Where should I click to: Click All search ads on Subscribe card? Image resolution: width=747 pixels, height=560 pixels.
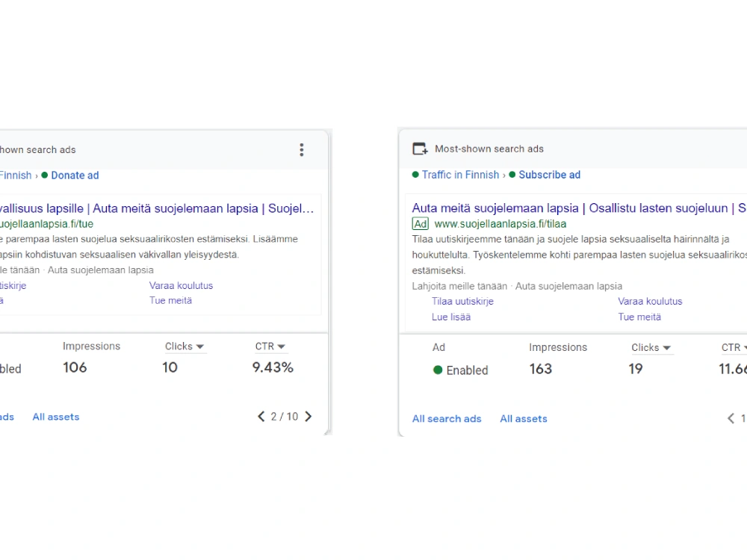click(447, 419)
